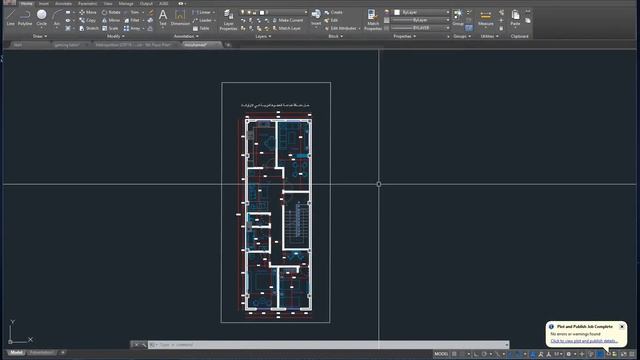Open a new drawing tab with plus
Viewport: 640px width, 360px height.
pos(228,45)
